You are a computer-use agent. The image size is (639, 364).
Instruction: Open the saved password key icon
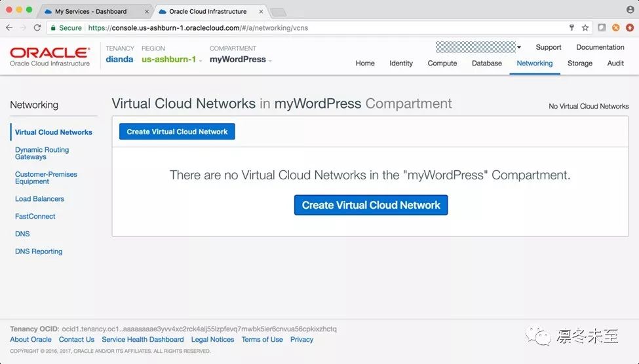pyautogui.click(x=571, y=27)
